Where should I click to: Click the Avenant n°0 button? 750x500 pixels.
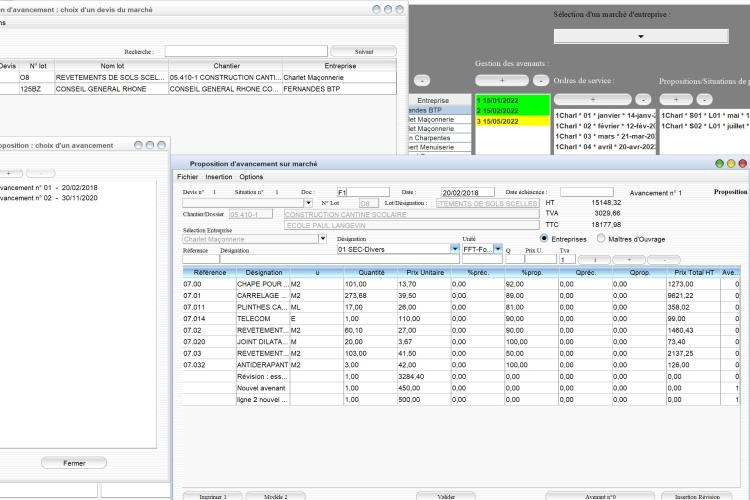click(600, 497)
